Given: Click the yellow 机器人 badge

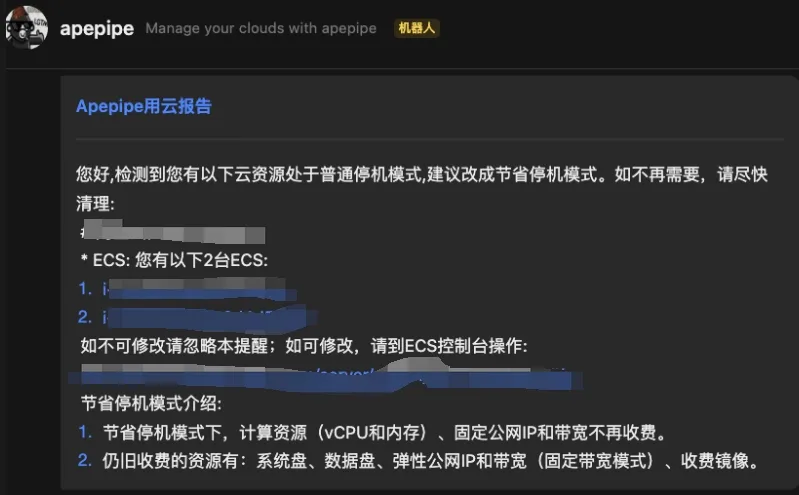Looking at the screenshot, I should [417, 28].
